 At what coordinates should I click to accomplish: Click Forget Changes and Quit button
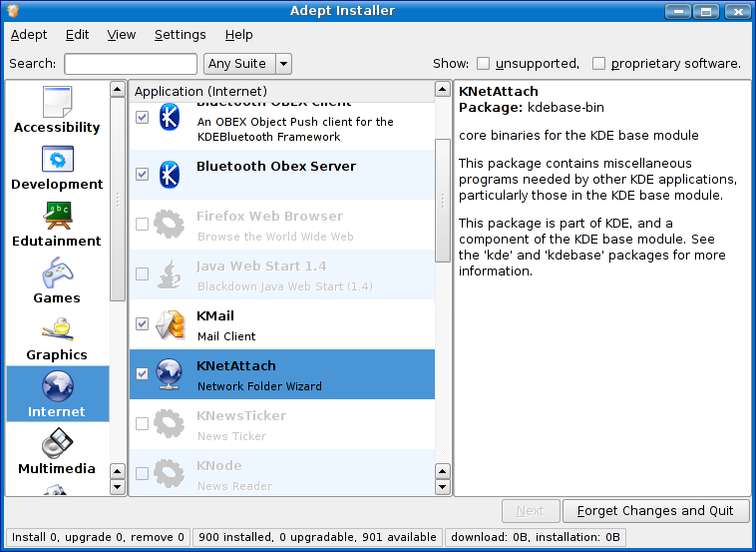pos(655,510)
